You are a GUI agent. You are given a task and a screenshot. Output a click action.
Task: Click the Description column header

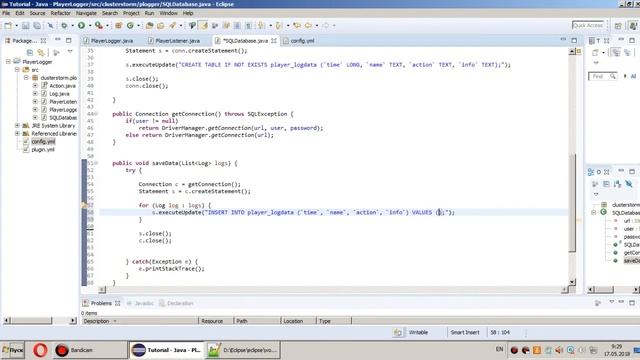coord(139,321)
